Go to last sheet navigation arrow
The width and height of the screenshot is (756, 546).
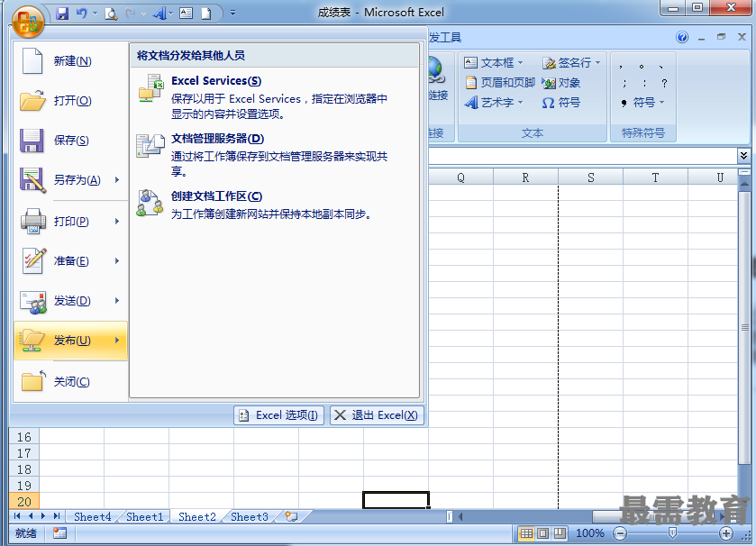click(x=57, y=516)
